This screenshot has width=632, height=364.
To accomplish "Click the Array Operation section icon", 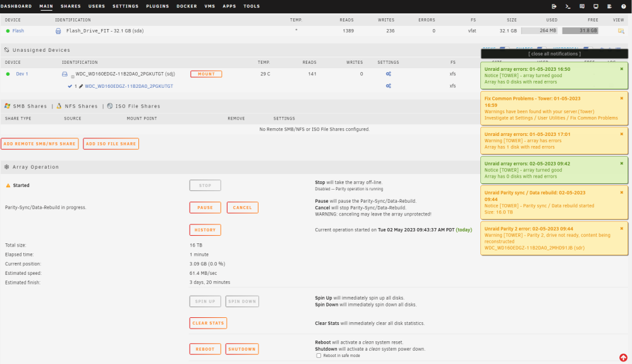I will coord(7,167).
